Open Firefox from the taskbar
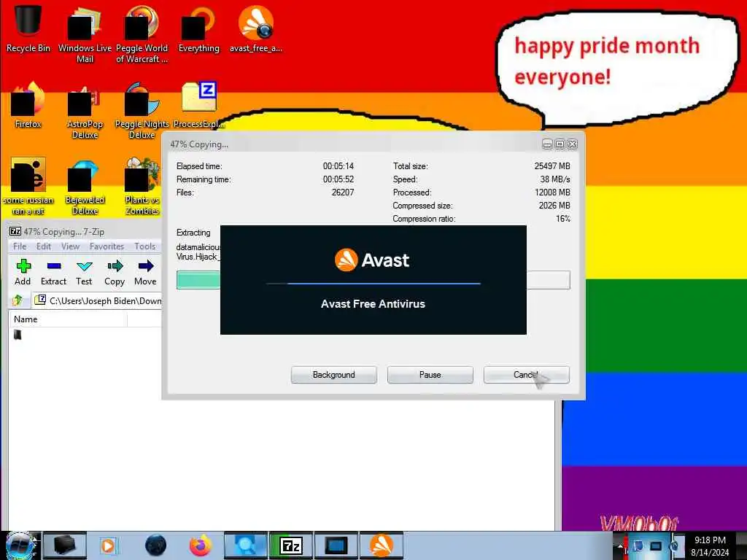This screenshot has width=747, height=560. pyautogui.click(x=201, y=545)
